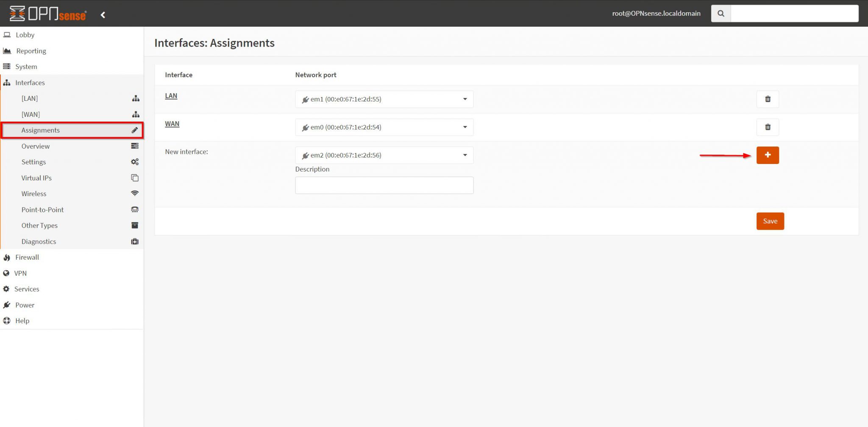Click the Overview list icon
The image size is (868, 427).
point(135,146)
